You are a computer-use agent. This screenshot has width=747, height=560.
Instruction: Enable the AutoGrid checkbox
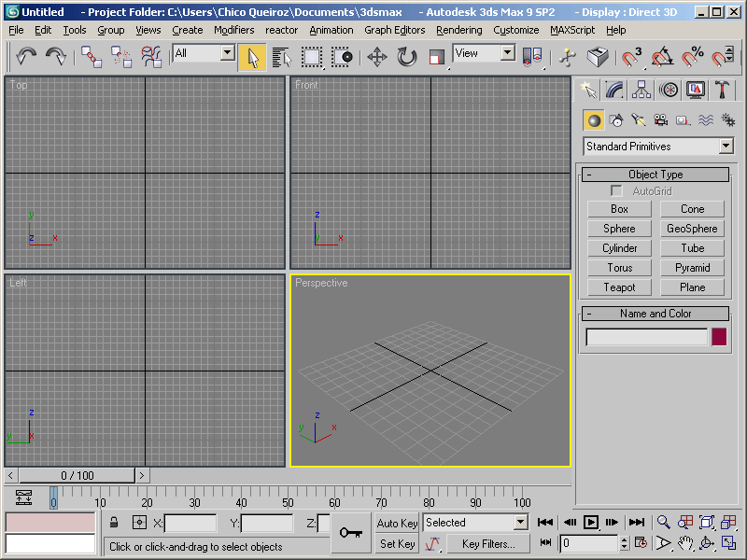pyautogui.click(x=616, y=191)
